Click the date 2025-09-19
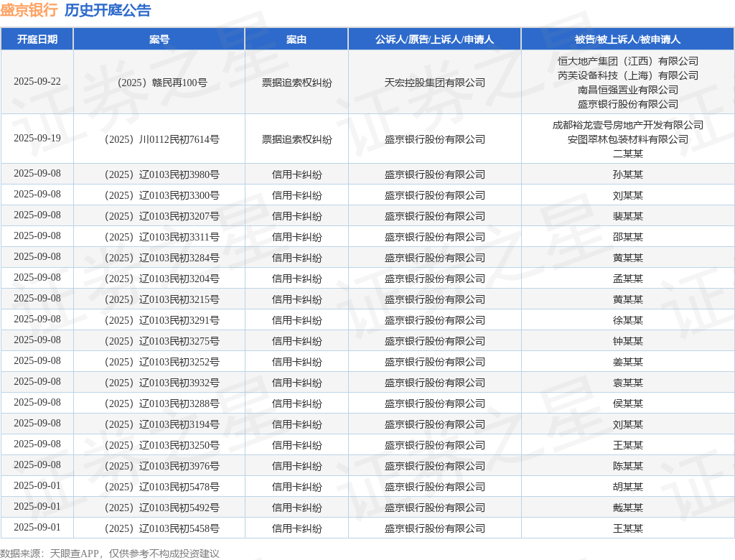Viewport: 735px width, 560px height. [37, 139]
